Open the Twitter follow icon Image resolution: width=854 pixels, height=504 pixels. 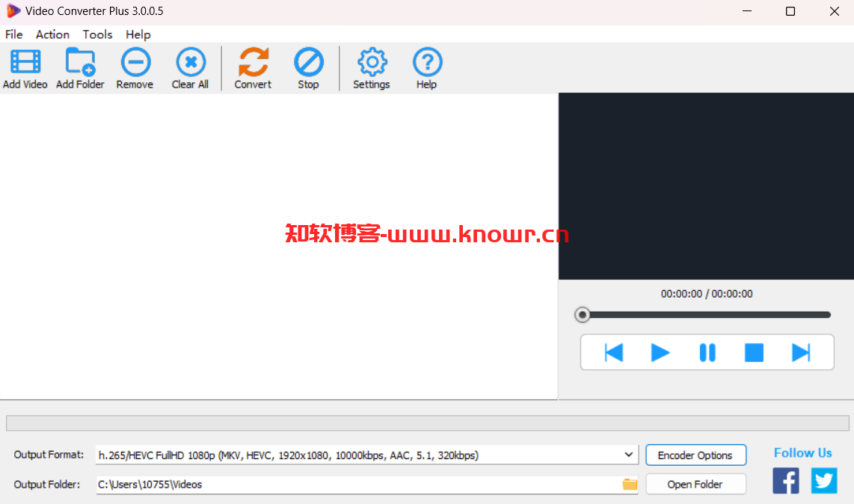pyautogui.click(x=824, y=481)
